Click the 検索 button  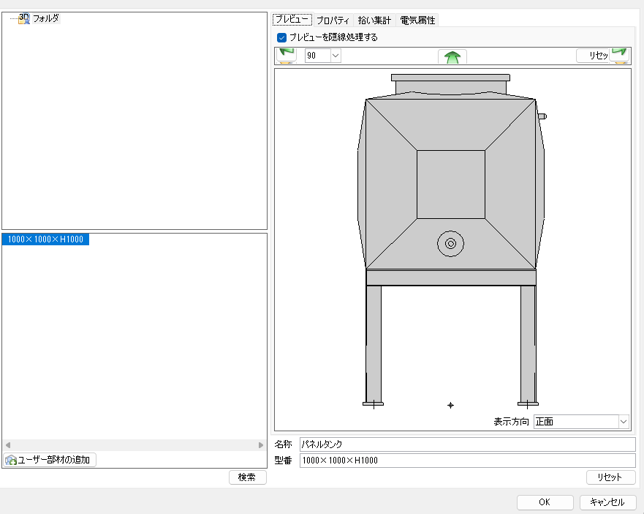246,478
